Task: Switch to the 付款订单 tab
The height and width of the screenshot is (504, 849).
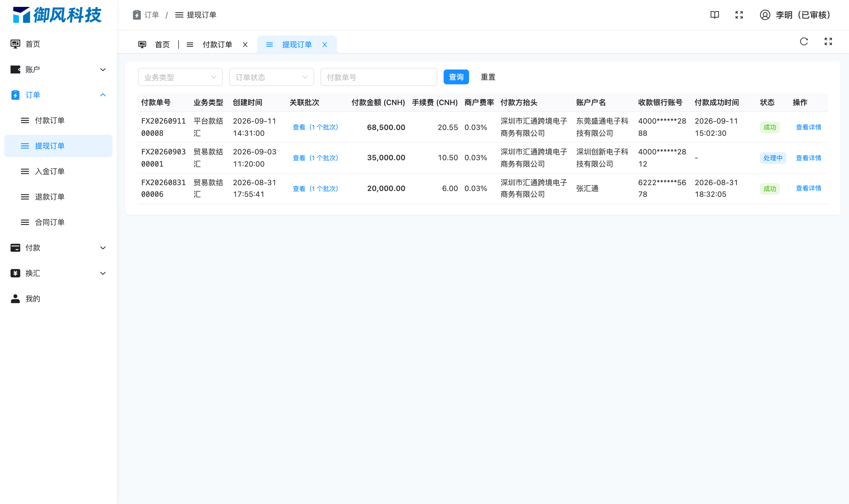Action: tap(217, 45)
